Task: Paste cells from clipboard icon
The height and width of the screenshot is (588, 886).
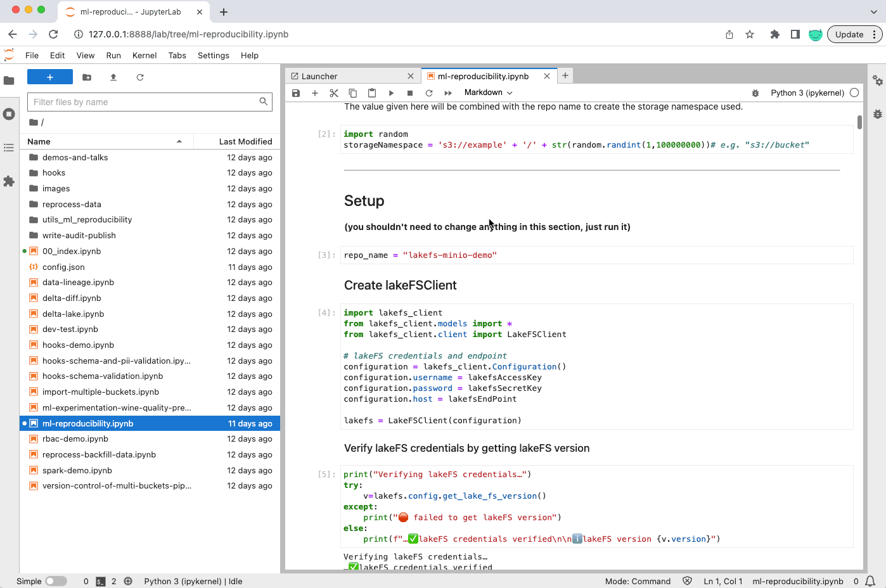Action: click(x=372, y=93)
